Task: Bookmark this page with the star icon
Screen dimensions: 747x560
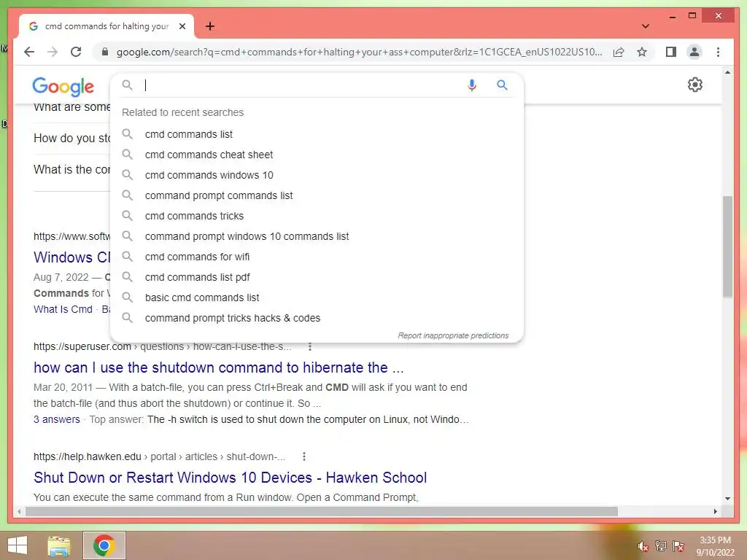Action: coord(642,52)
